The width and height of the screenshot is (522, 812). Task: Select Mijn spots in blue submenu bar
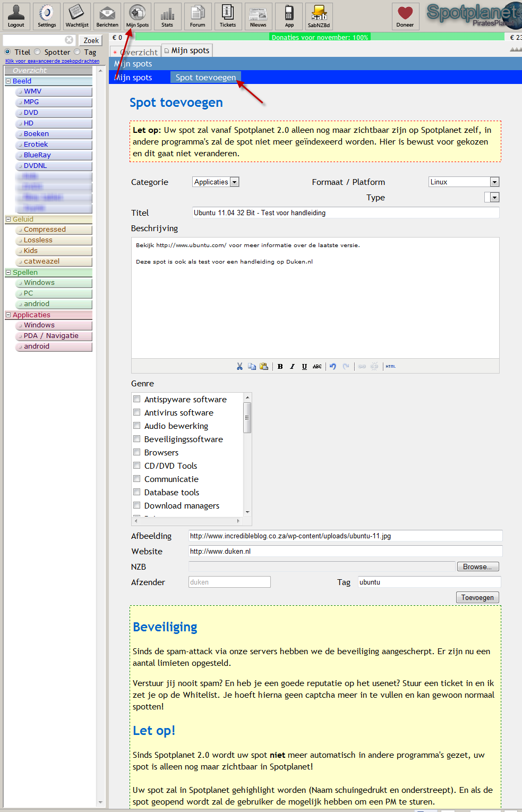coord(133,77)
